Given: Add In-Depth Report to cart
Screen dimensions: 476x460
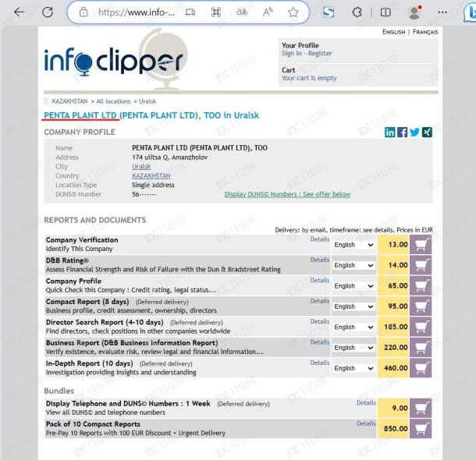Looking at the screenshot, I should point(421,368).
